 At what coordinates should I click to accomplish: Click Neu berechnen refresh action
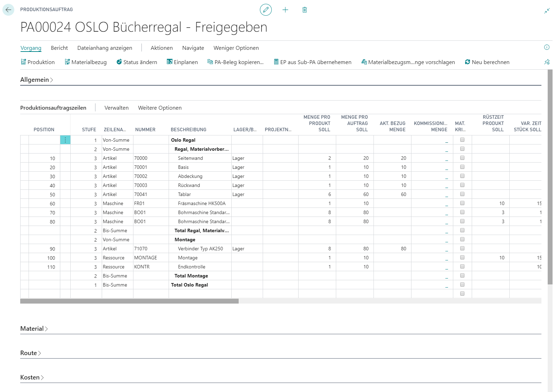click(487, 62)
